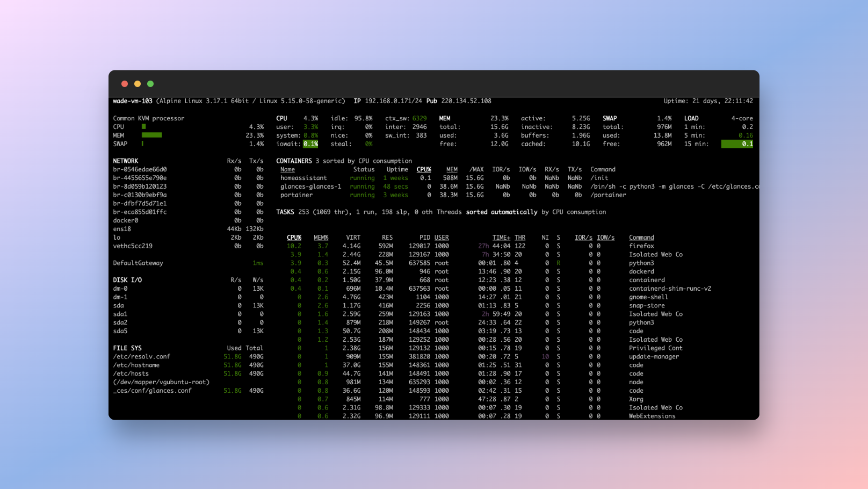Click the containers Name column header
The height and width of the screenshot is (489, 868).
[287, 169]
